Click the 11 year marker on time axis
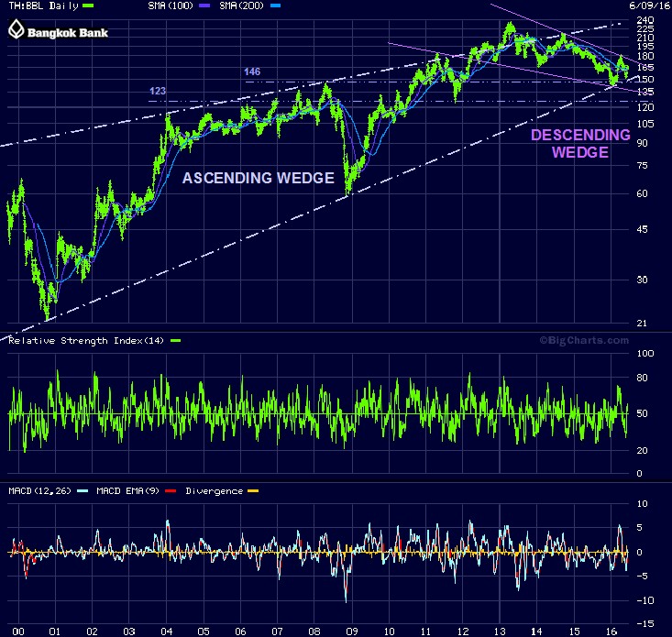Screen dimensions: 672x637 pyautogui.click(x=425, y=632)
